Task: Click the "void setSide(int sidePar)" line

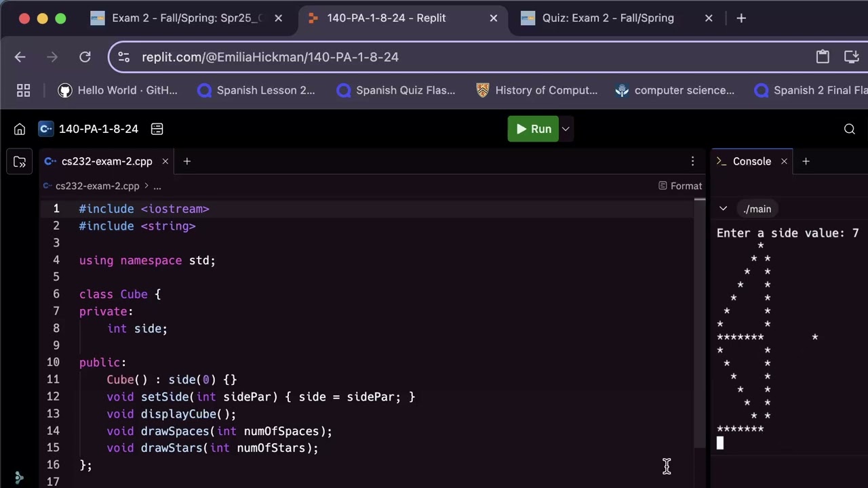Action: tap(261, 396)
